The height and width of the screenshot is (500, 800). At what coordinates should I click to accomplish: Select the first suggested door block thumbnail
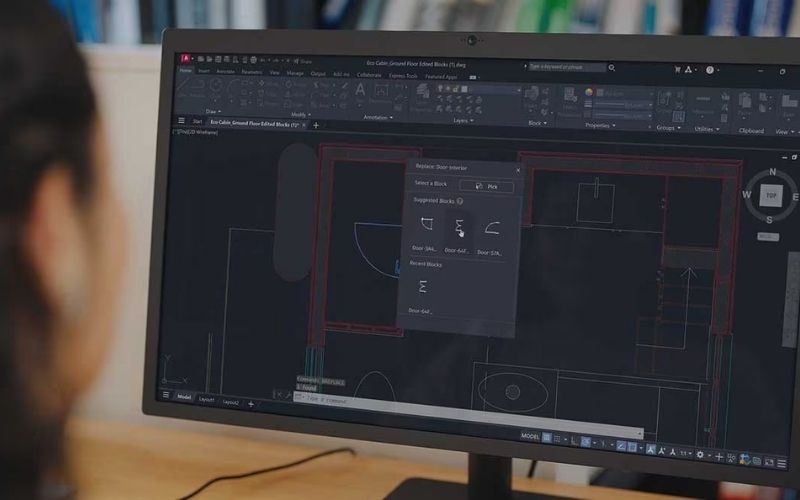point(426,224)
